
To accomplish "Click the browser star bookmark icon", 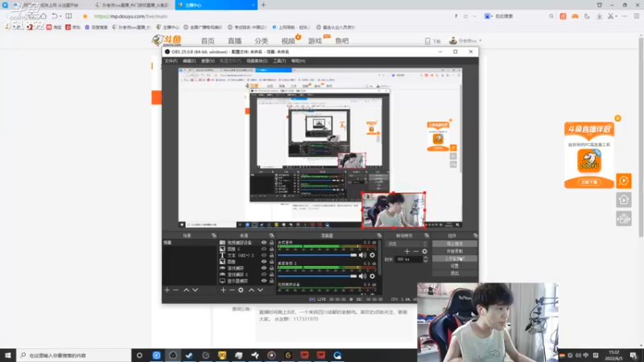I will point(85,16).
